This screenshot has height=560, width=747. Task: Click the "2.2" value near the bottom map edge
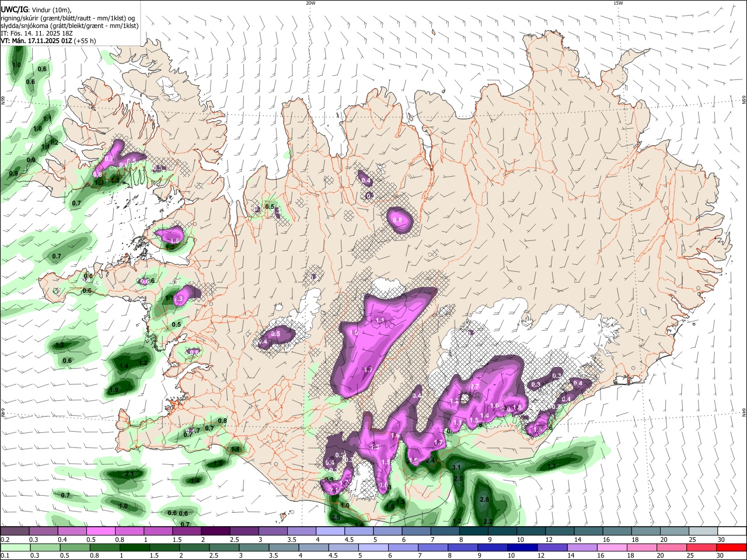point(489,521)
